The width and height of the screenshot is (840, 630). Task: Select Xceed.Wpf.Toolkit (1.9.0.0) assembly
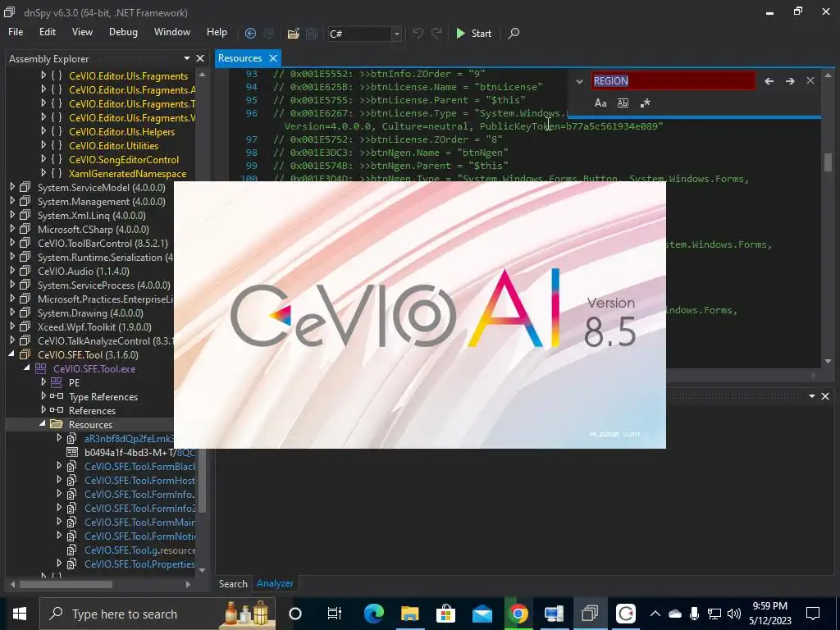[94, 326]
